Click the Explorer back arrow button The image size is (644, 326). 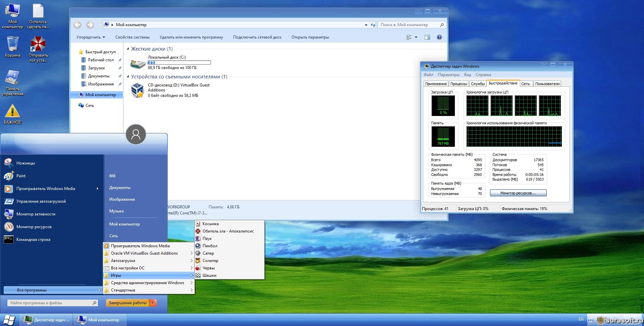click(77, 25)
